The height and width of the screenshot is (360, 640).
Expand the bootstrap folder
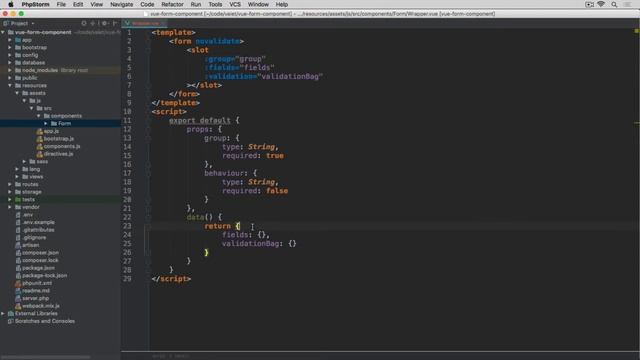pos(10,47)
